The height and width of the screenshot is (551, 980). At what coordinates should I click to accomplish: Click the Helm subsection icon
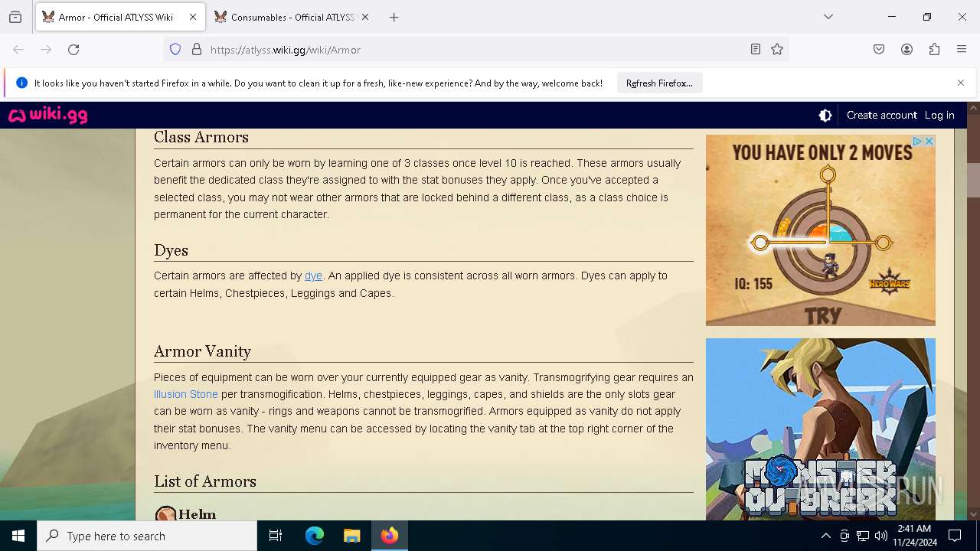tap(165, 514)
